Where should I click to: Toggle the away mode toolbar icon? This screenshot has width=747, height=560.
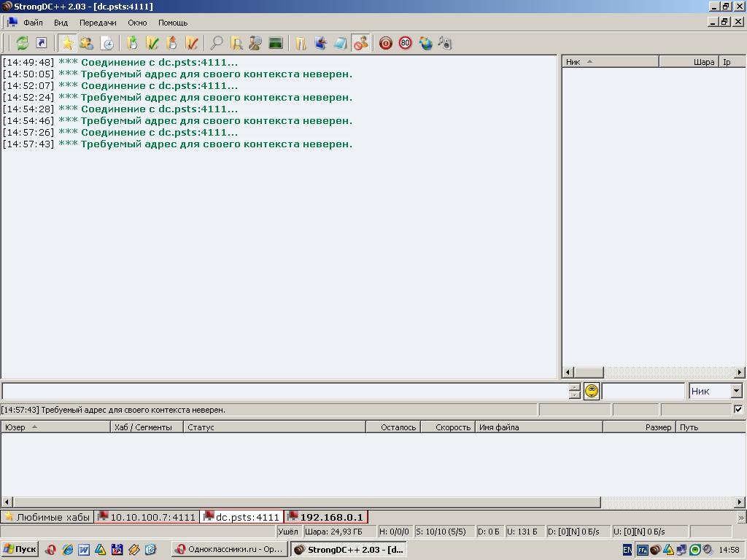point(360,43)
